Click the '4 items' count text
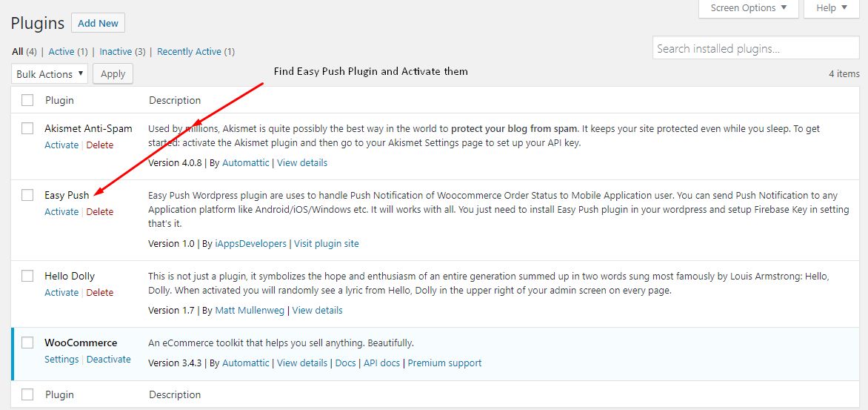 844,73
